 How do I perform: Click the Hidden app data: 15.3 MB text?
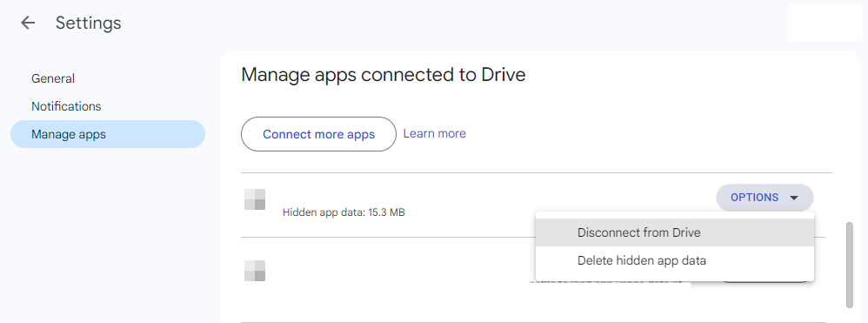point(344,212)
